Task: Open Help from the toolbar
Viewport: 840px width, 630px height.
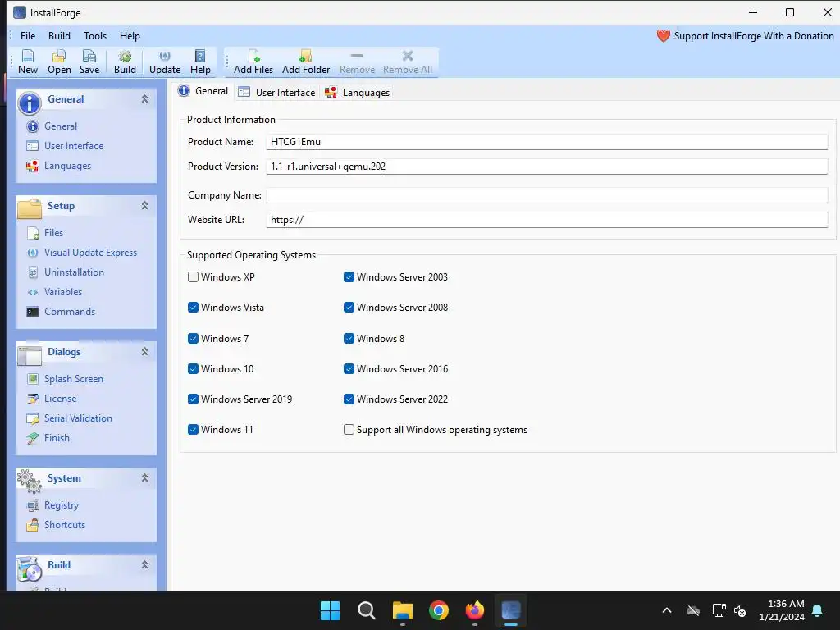Action: [x=200, y=62]
